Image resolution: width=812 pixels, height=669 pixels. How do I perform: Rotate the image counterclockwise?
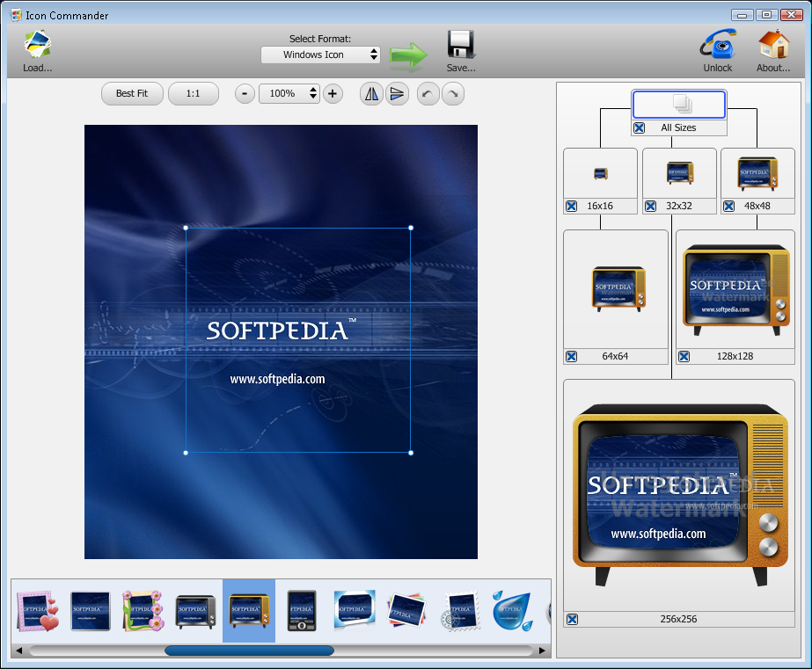(428, 94)
